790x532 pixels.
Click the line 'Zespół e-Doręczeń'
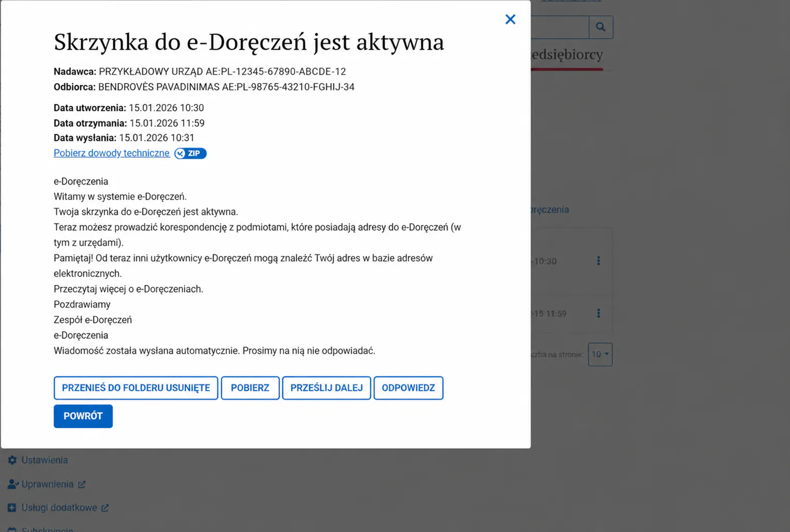[93, 320]
